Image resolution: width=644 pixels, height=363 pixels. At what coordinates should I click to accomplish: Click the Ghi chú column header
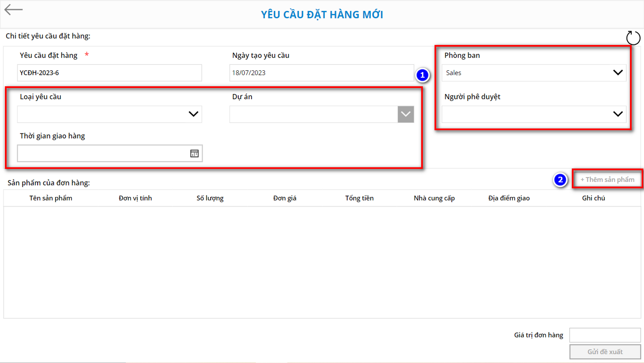point(593,198)
